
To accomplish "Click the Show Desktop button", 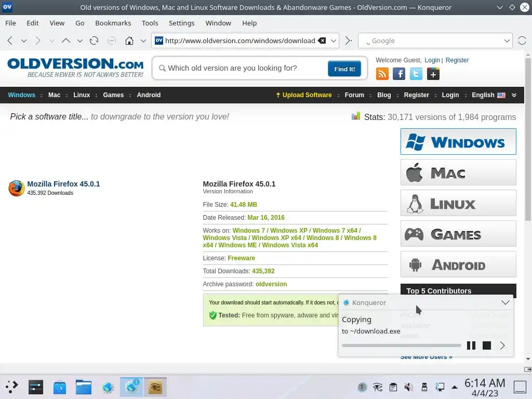I will (x=520, y=387).
